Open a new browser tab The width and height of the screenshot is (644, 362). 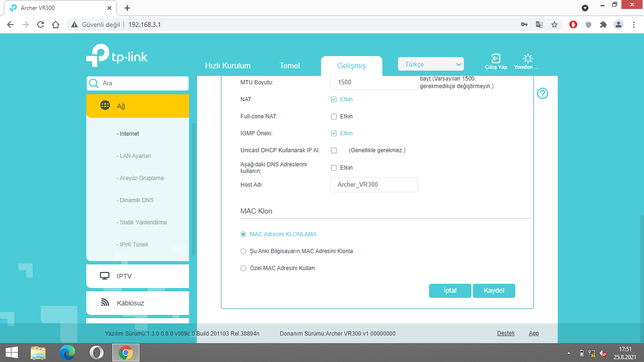127,8
